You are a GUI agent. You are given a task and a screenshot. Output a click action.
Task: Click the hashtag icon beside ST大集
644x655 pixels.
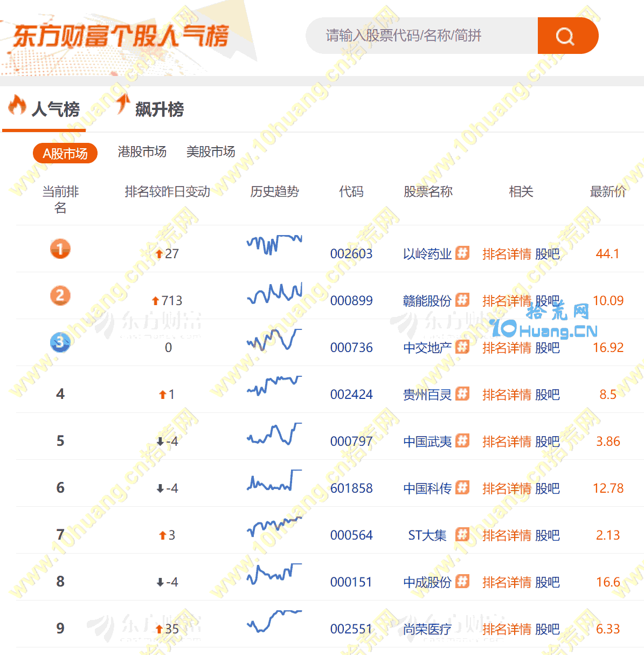(462, 534)
